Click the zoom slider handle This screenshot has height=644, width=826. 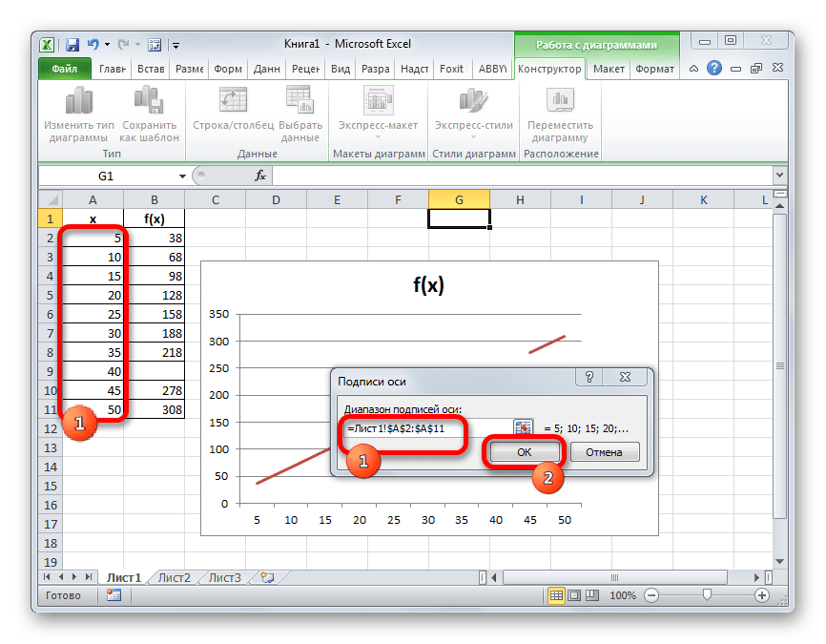(x=707, y=595)
